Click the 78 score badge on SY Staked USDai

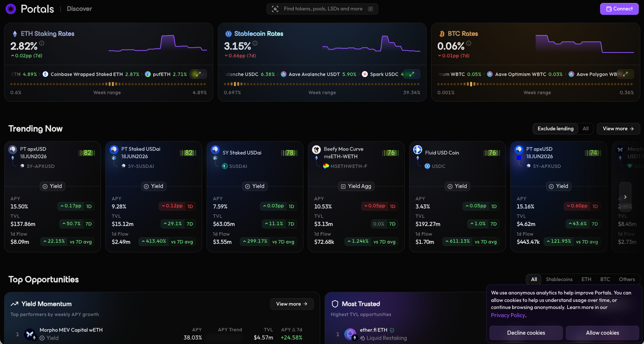pyautogui.click(x=290, y=153)
